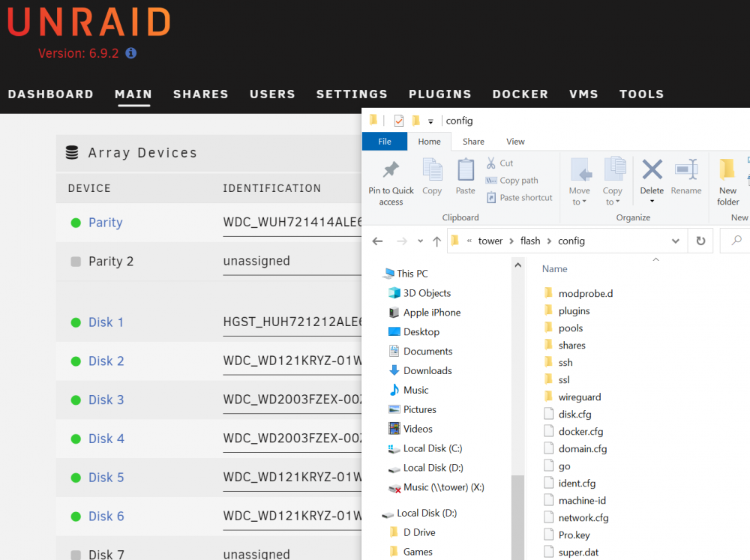The height and width of the screenshot is (560, 750).
Task: Open the VMs tab in Unraid
Action: point(583,94)
